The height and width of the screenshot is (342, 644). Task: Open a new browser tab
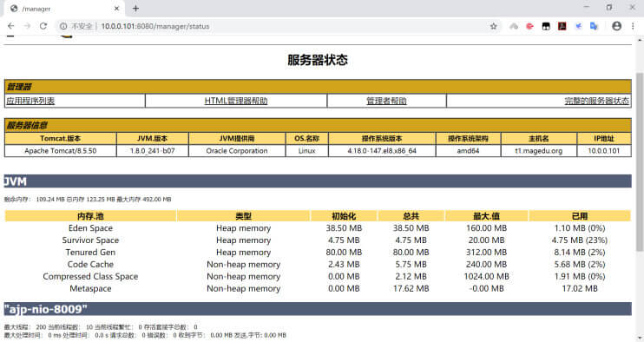[x=135, y=8]
